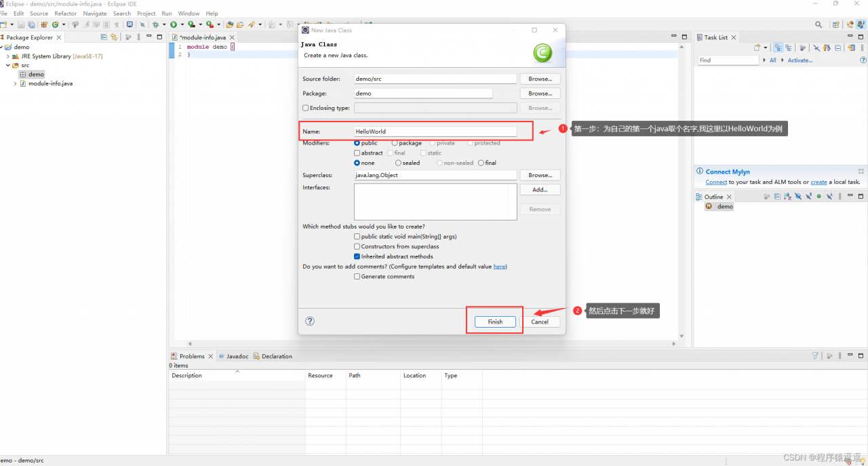Open the Package Explorer view menu icon
This screenshot has width=868, height=466.
138,37
